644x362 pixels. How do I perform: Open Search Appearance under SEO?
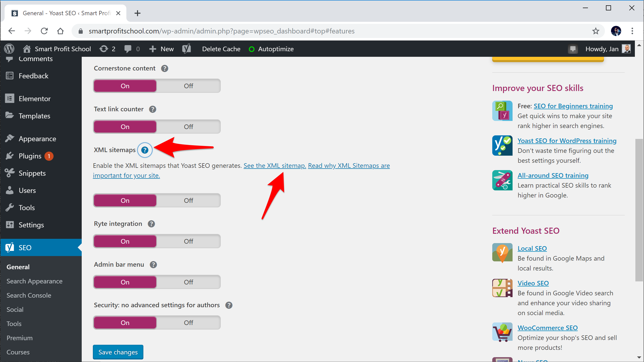tap(35, 281)
